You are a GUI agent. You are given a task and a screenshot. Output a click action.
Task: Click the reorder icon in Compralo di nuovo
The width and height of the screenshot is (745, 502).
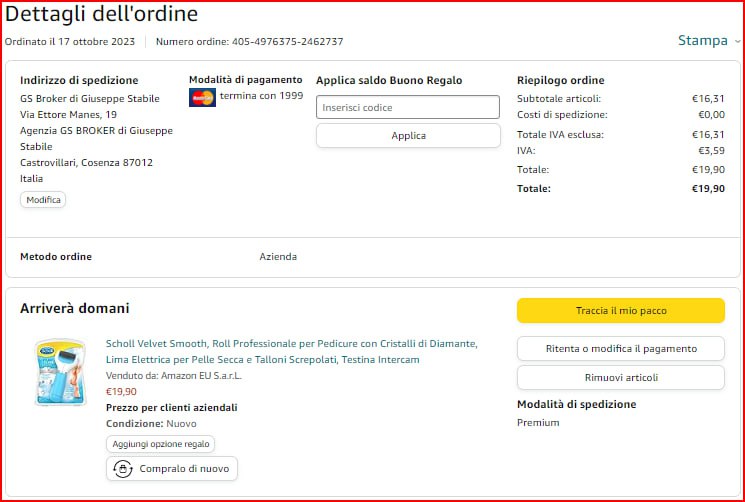tap(123, 468)
